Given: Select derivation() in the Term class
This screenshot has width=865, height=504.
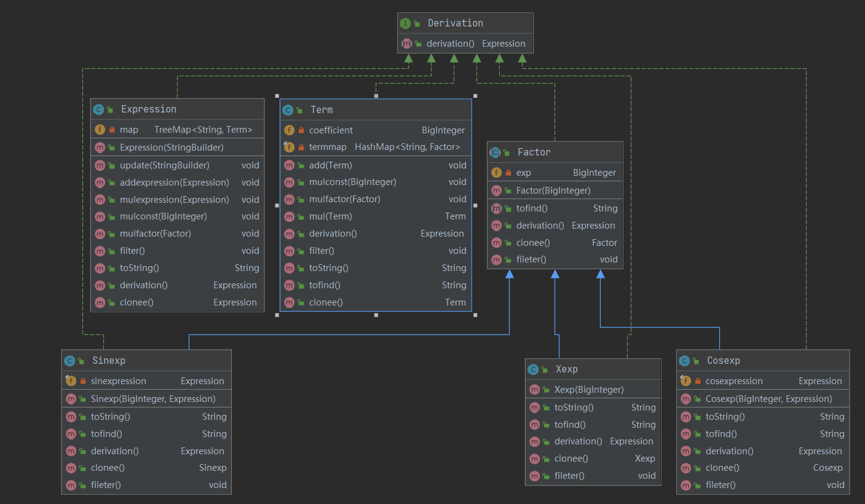Looking at the screenshot, I should click(333, 234).
